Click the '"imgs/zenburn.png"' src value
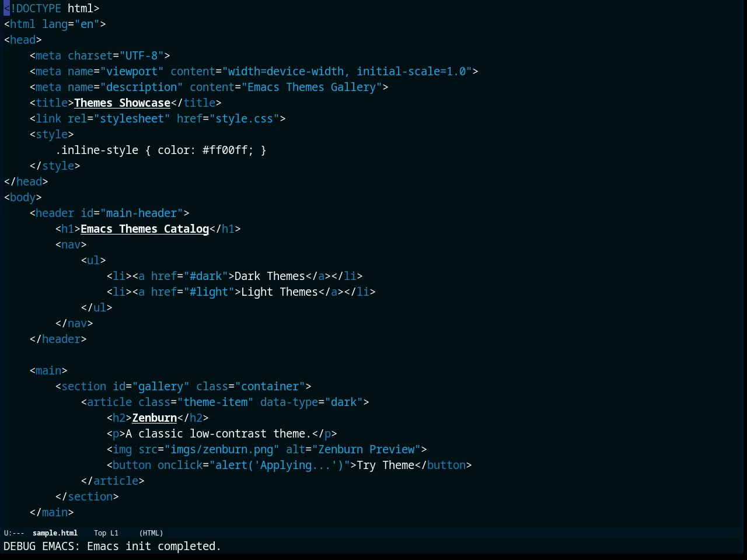 222,450
